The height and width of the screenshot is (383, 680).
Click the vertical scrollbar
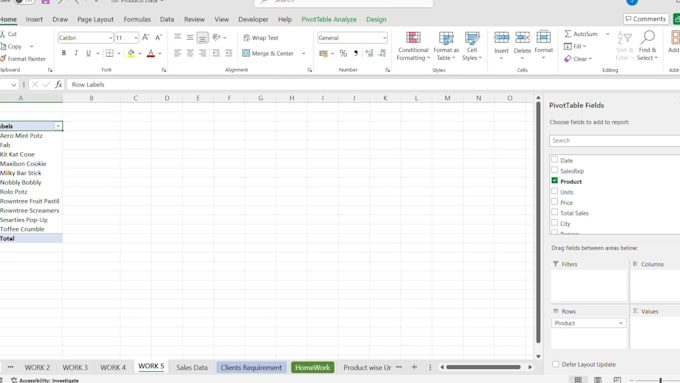[x=538, y=221]
